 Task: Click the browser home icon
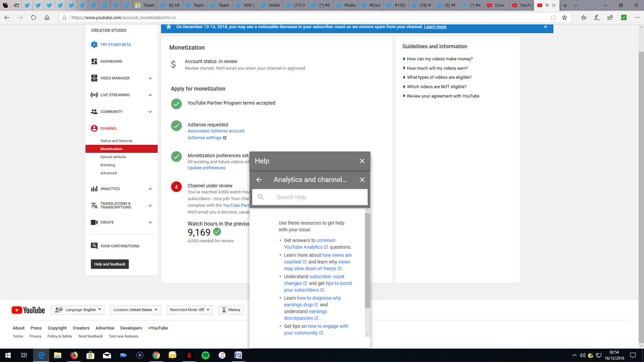click(47, 17)
